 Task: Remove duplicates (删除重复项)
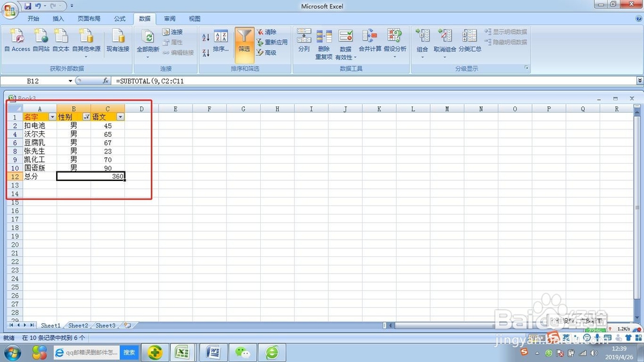[x=324, y=44]
